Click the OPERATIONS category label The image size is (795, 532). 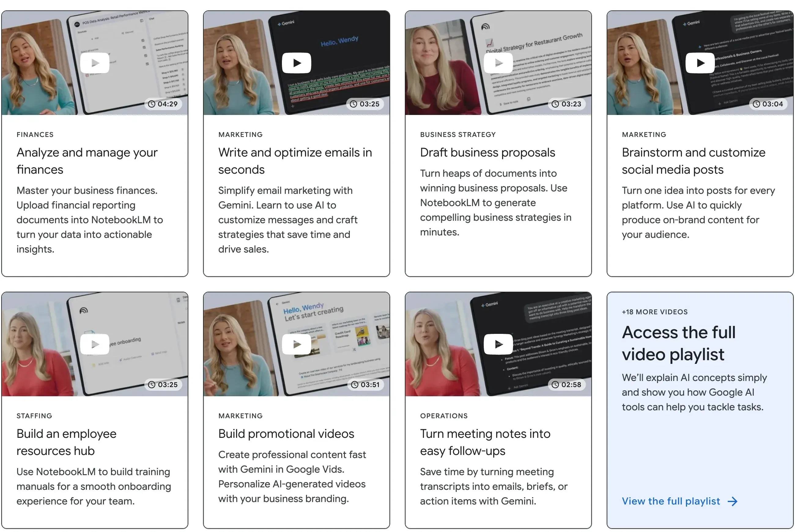pyautogui.click(x=444, y=416)
